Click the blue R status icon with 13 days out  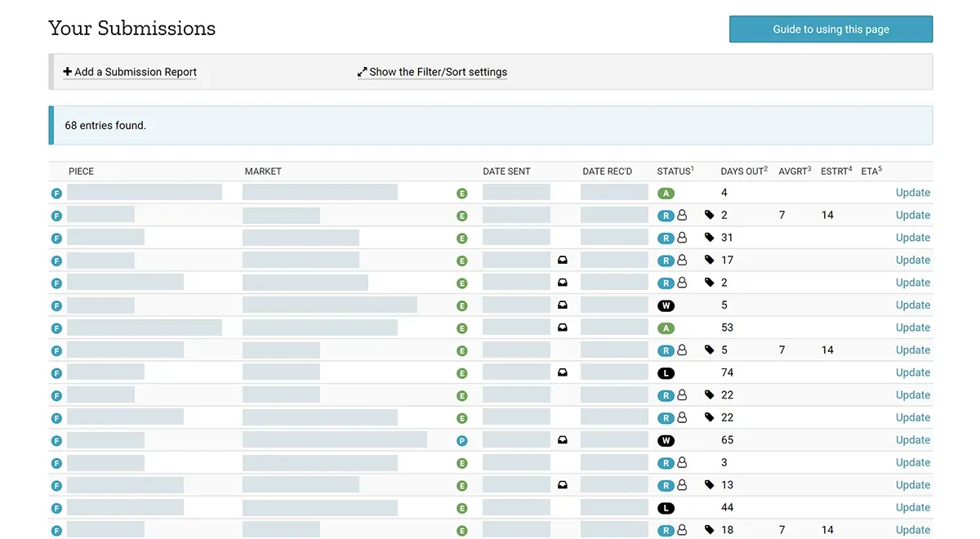pos(666,485)
